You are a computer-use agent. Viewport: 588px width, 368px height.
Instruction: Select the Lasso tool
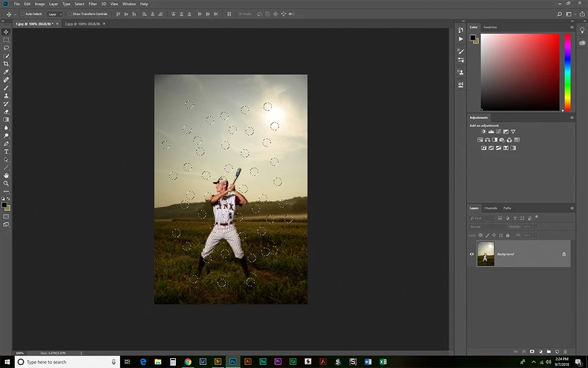tap(6, 48)
